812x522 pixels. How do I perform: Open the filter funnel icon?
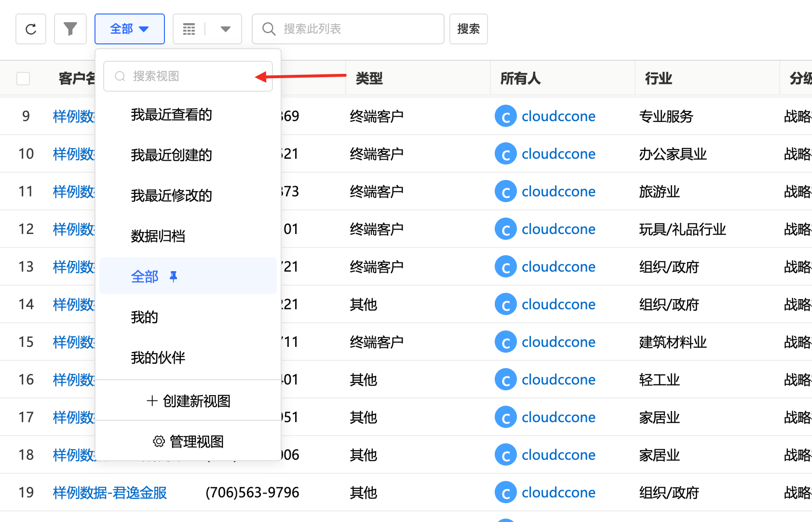(x=70, y=29)
